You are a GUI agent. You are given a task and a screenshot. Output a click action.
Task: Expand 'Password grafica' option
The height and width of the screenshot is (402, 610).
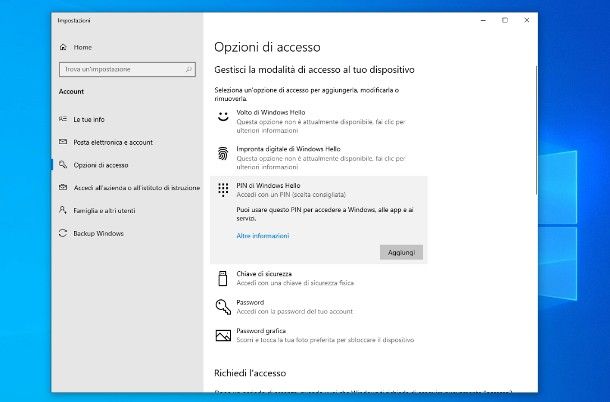pyautogui.click(x=319, y=335)
